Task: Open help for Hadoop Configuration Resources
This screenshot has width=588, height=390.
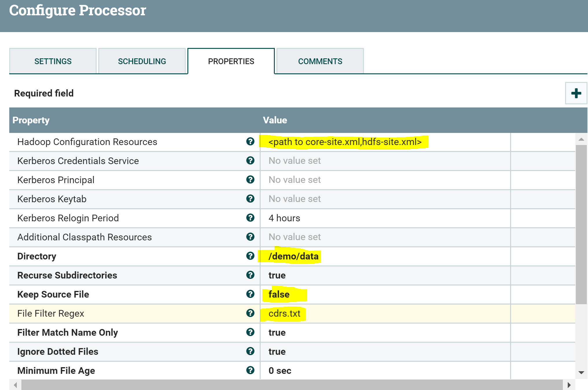Action: pyautogui.click(x=250, y=142)
